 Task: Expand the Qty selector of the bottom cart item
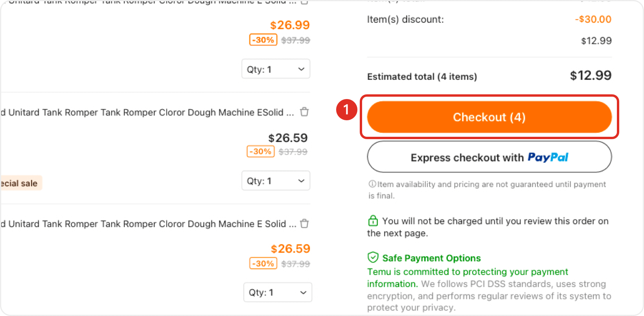tap(278, 292)
